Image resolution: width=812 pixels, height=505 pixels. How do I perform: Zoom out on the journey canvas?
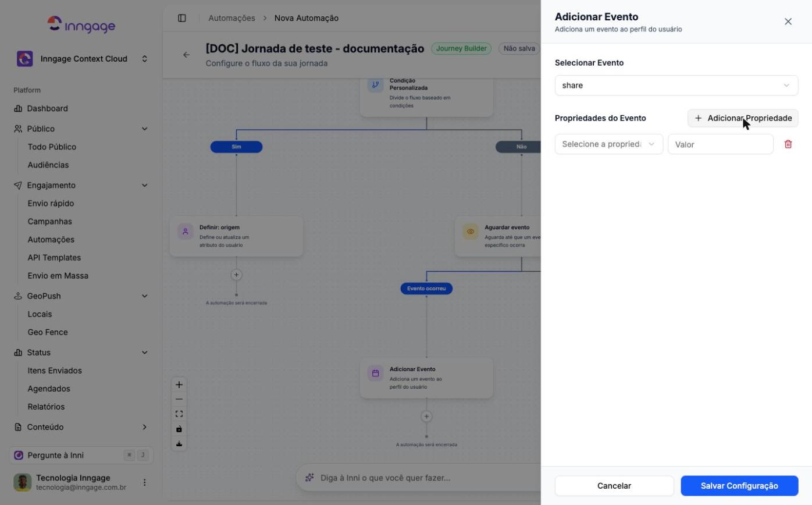(179, 399)
